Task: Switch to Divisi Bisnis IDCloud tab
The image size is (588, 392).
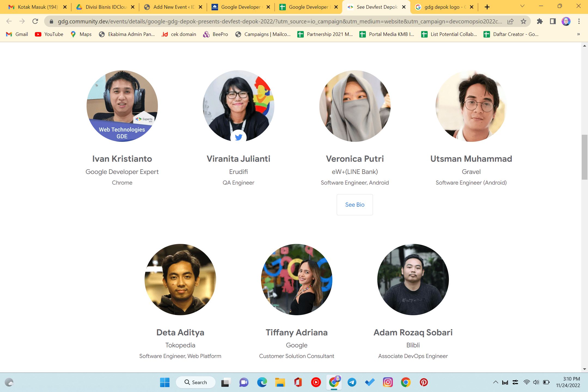Action: click(106, 7)
